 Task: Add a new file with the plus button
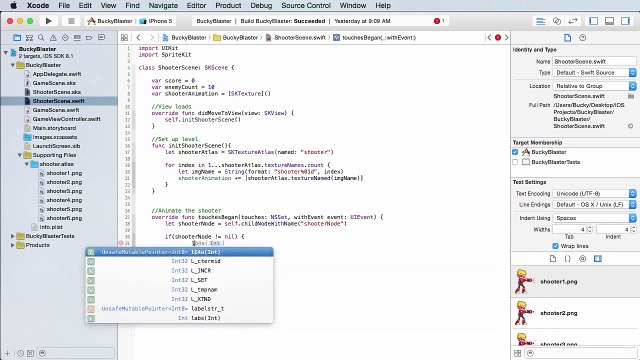[7, 353]
